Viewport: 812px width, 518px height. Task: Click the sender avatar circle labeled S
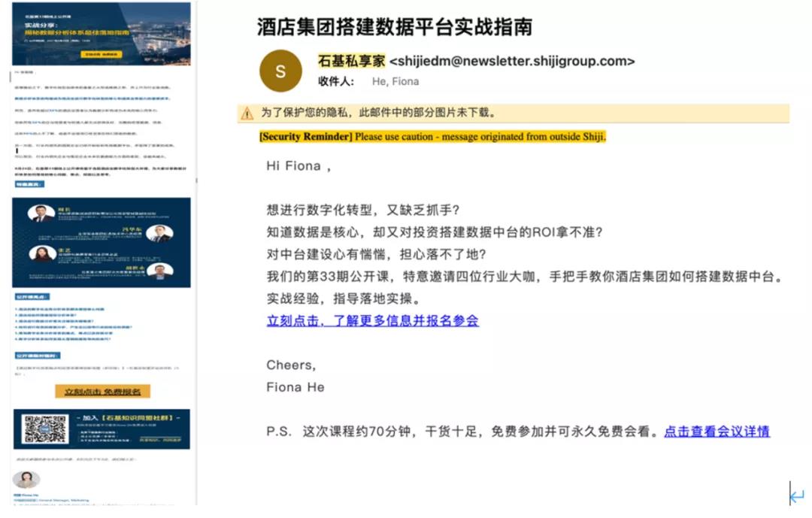280,71
